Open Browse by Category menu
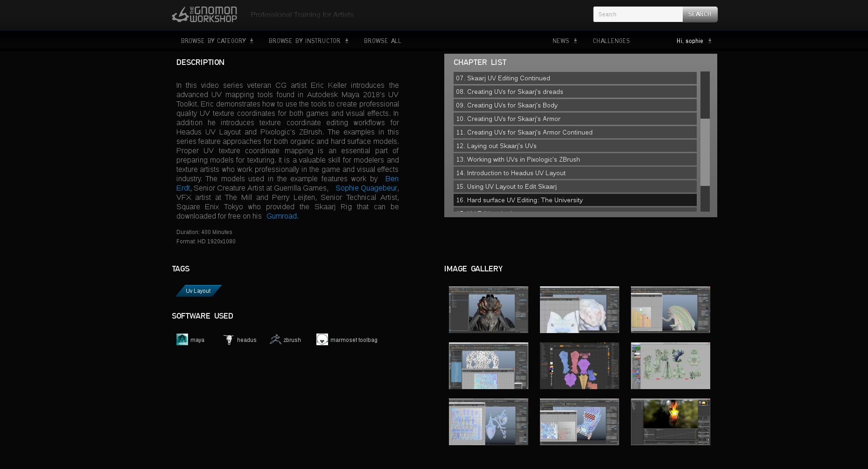The height and width of the screenshot is (469, 868). 213,41
